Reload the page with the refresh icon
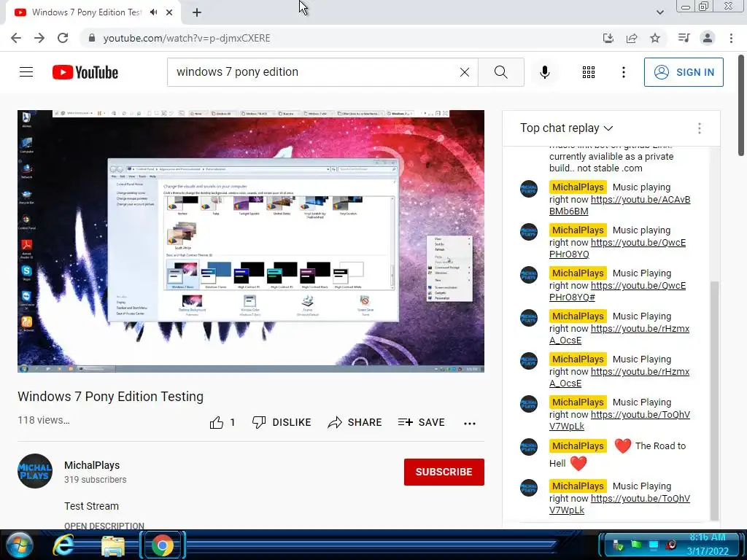This screenshot has height=560, width=747. 63,38
